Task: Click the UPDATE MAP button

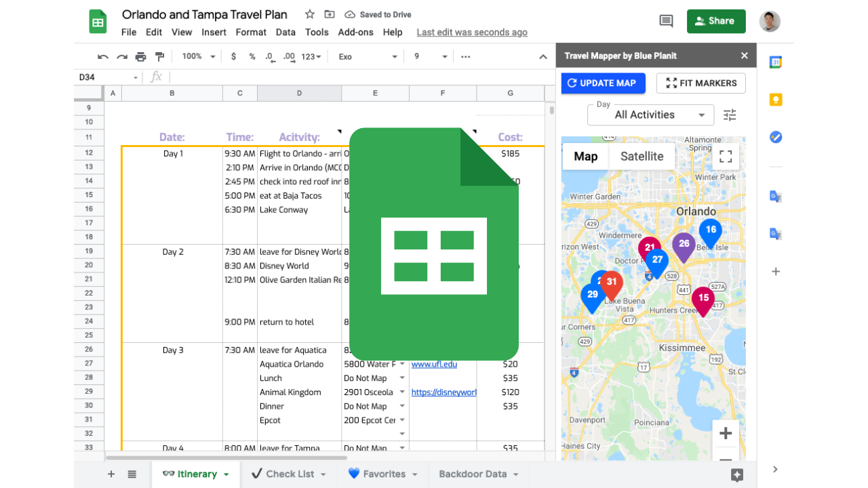Action: [603, 83]
